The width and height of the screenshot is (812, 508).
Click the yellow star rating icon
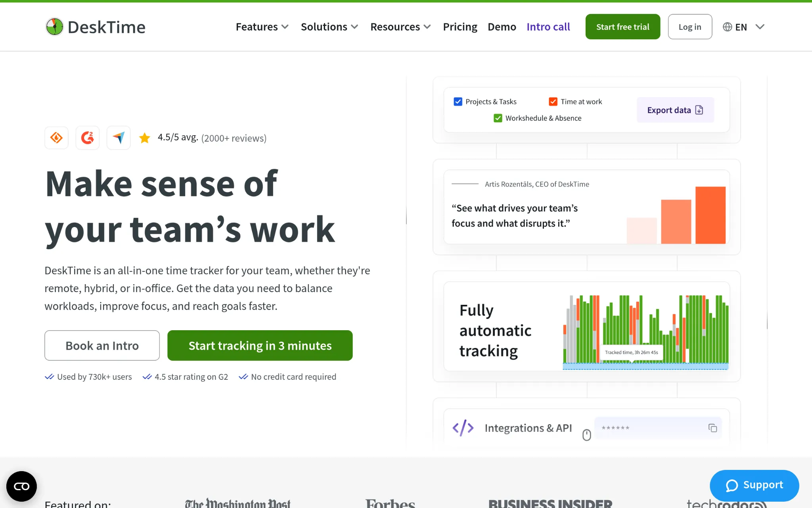pyautogui.click(x=145, y=138)
